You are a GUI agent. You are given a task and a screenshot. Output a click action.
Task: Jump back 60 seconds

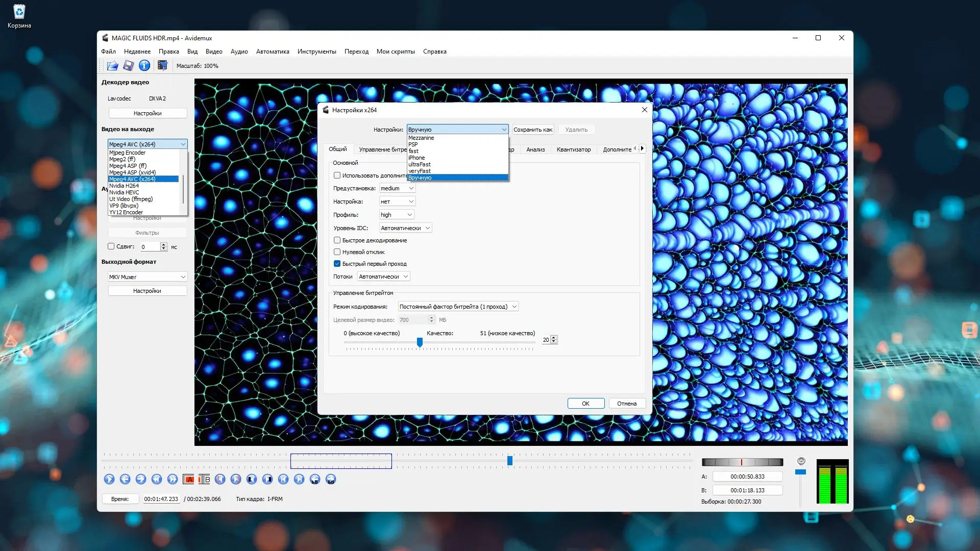coord(315,479)
